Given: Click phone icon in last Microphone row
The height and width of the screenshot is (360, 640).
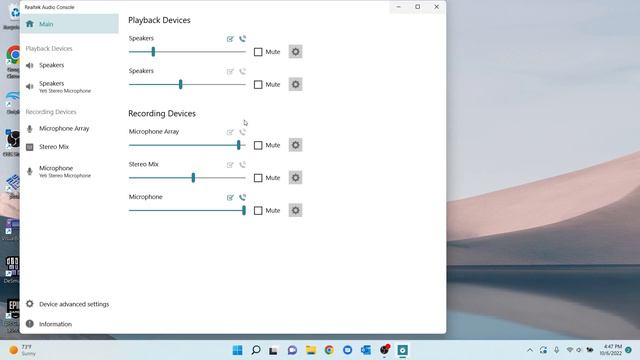Looking at the screenshot, I should point(242,198).
